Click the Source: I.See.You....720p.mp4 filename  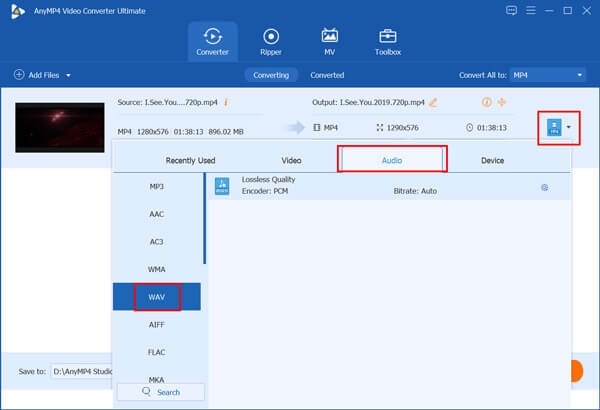tap(167, 102)
